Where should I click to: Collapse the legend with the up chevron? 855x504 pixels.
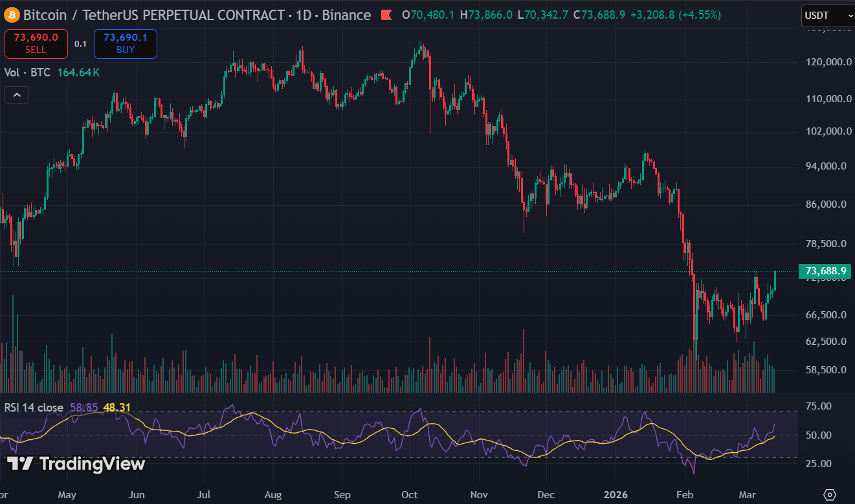[x=16, y=94]
